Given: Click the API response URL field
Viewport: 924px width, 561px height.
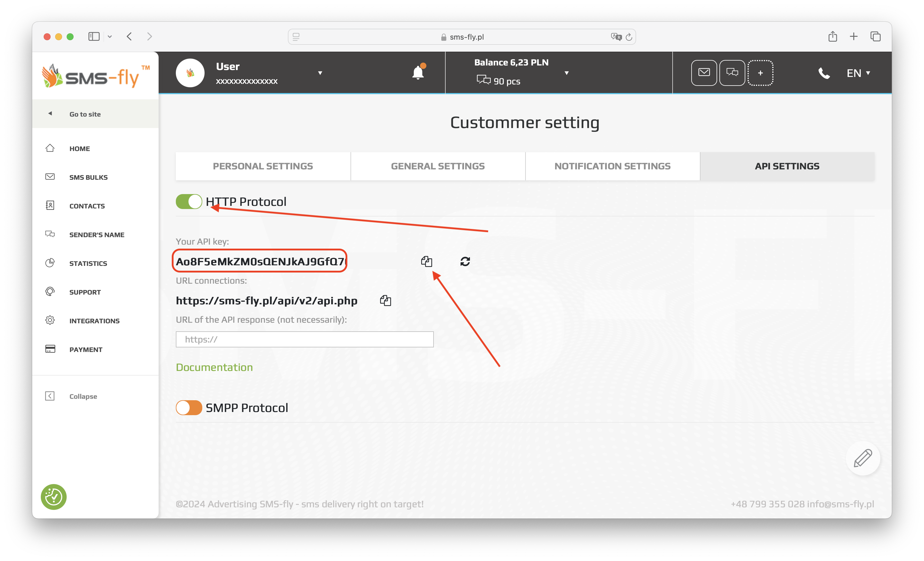Looking at the screenshot, I should coord(305,339).
